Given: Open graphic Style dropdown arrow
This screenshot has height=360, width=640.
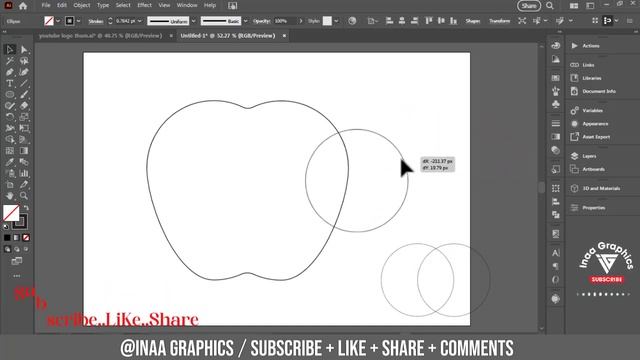Looking at the screenshot, I should 336,21.
